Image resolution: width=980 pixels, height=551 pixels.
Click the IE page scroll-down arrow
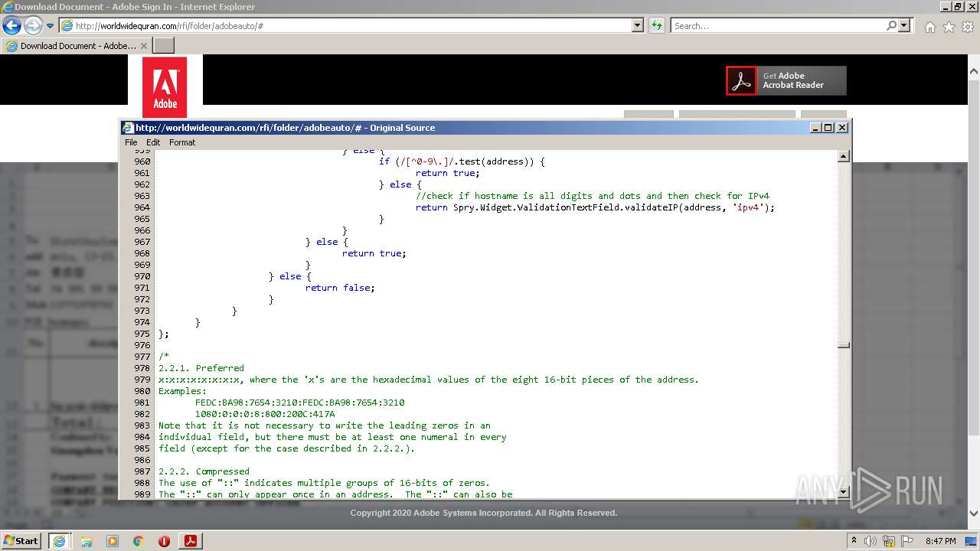(974, 514)
